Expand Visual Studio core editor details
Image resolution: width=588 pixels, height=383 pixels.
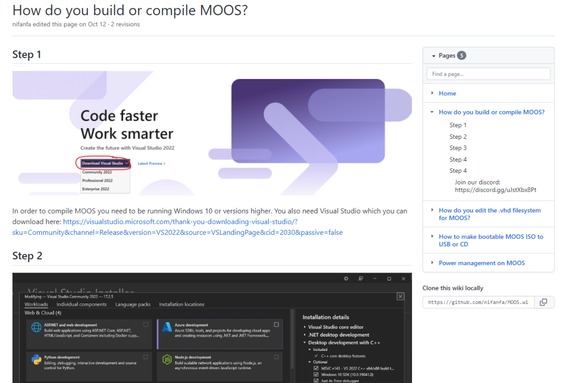point(305,327)
